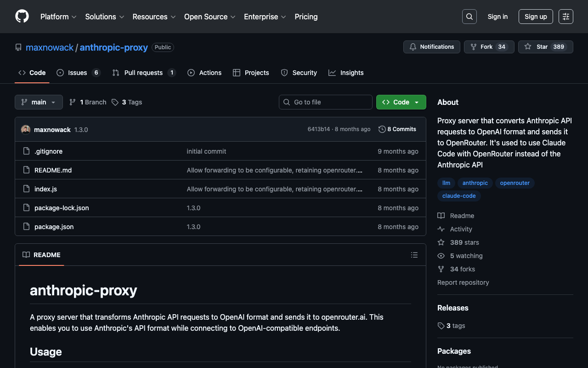The image size is (588, 368).
Task: Click the tags icon beside 3 Tags
Action: tap(115, 102)
